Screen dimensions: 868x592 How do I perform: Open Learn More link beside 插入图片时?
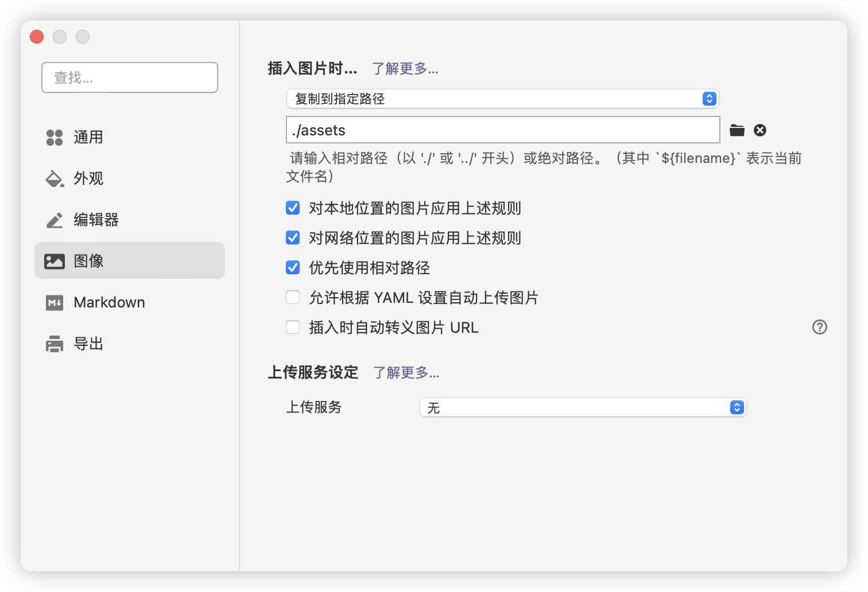pos(405,69)
